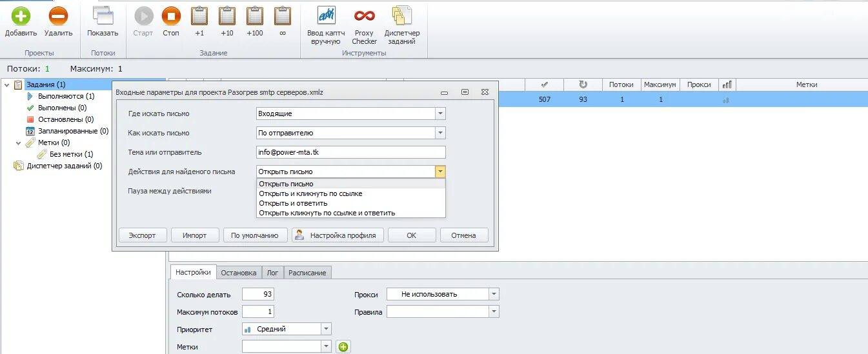Click 93 cell in task row

point(583,100)
